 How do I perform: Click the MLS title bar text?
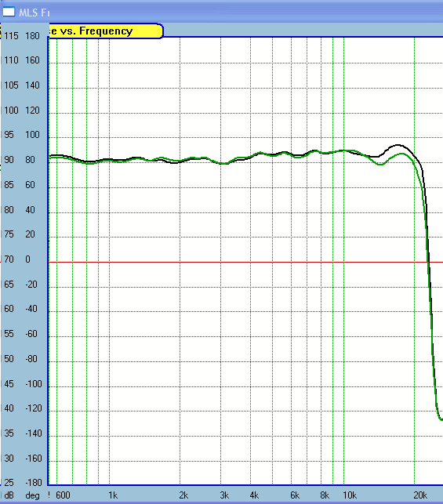34,13
